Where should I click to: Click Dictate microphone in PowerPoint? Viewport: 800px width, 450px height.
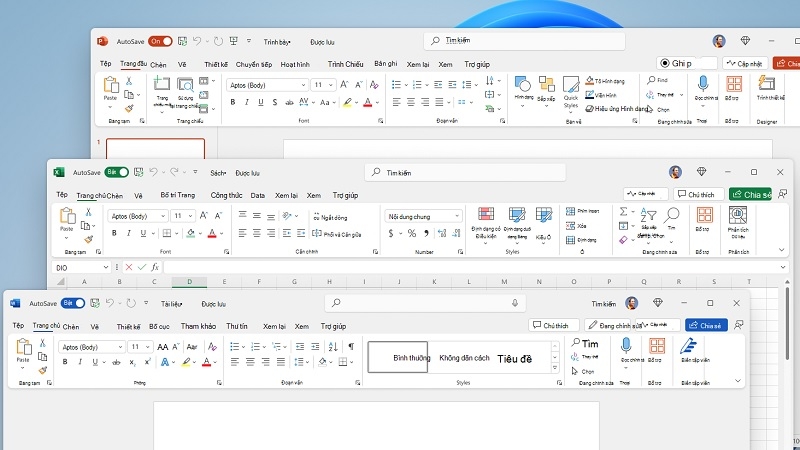point(703,84)
